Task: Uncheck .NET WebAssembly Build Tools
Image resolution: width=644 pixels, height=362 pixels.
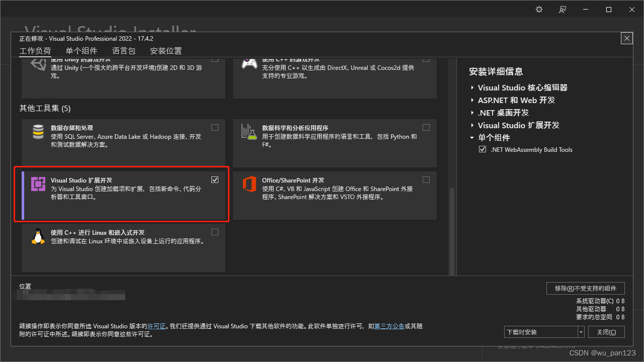Action: [x=482, y=149]
